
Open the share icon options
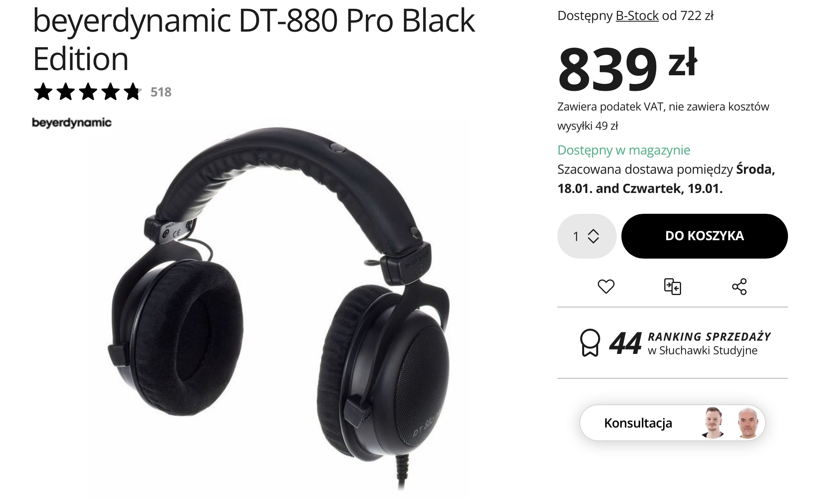tap(739, 286)
